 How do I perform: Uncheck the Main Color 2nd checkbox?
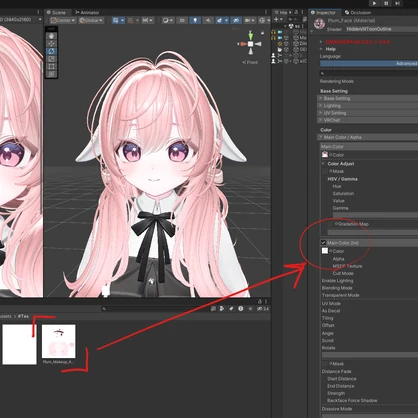pos(323,243)
